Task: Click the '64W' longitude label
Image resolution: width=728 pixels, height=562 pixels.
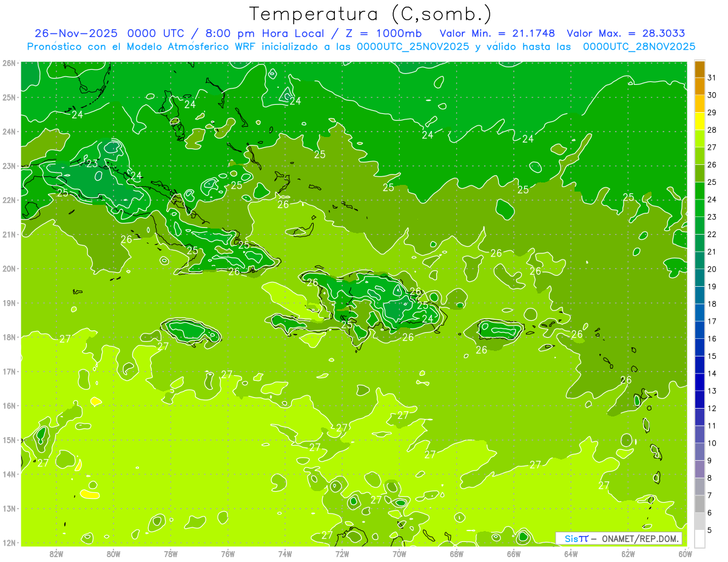Action: [x=571, y=553]
